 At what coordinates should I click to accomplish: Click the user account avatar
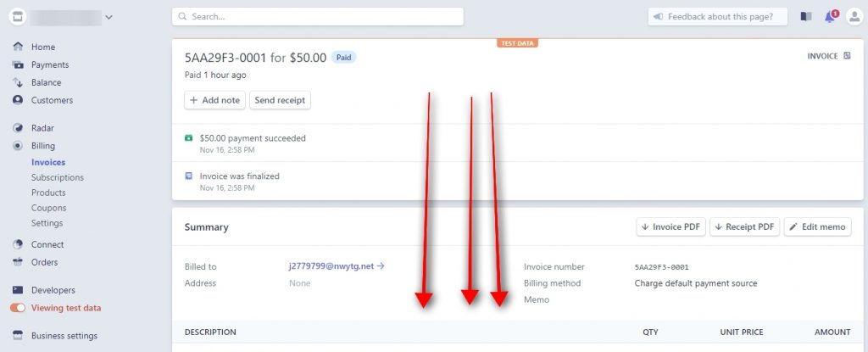tap(854, 17)
